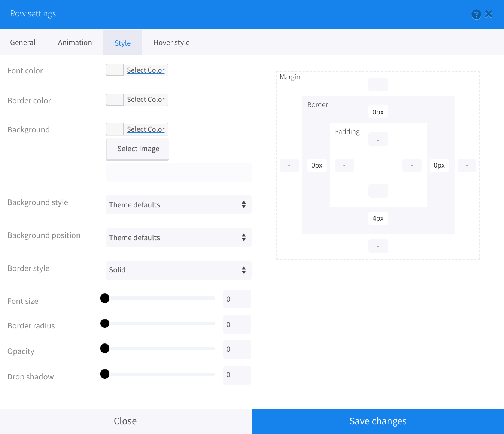Open the Background style dropdown

tap(178, 205)
